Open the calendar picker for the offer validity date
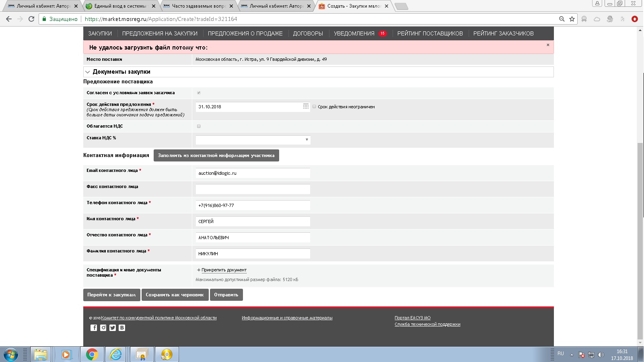 tap(306, 106)
